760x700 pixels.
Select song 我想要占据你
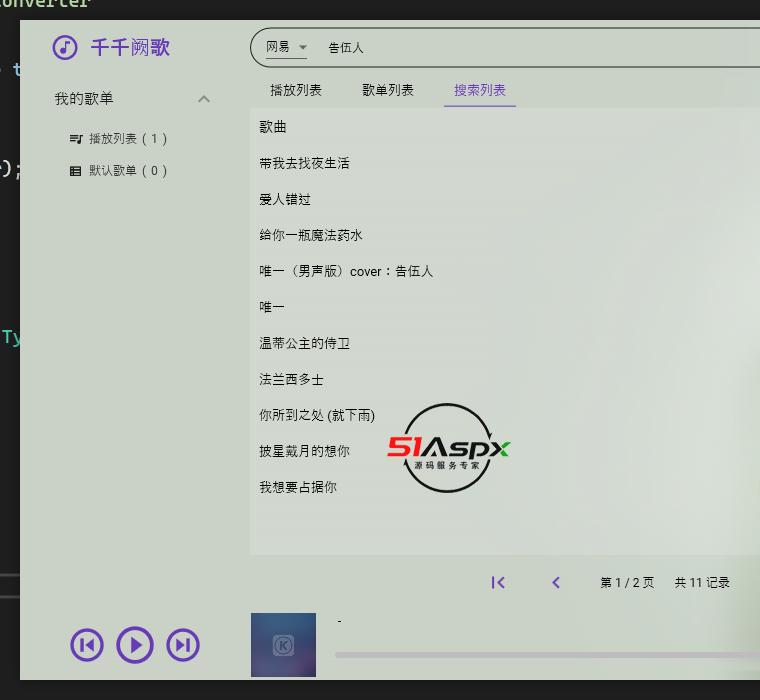coord(298,487)
